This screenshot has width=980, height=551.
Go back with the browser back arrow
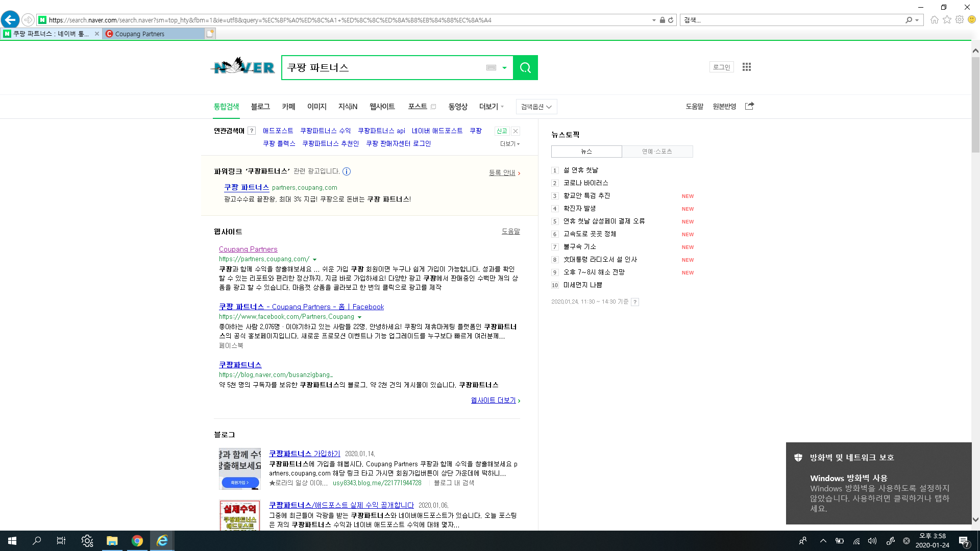point(10,20)
